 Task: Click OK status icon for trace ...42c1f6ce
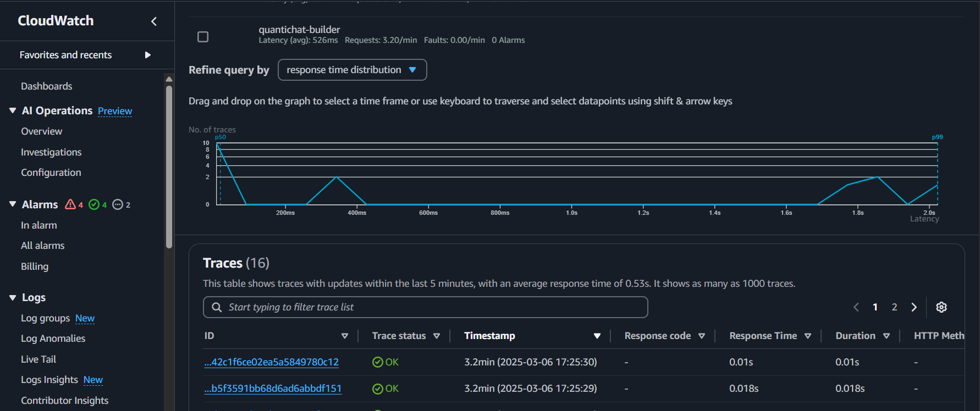(x=377, y=362)
